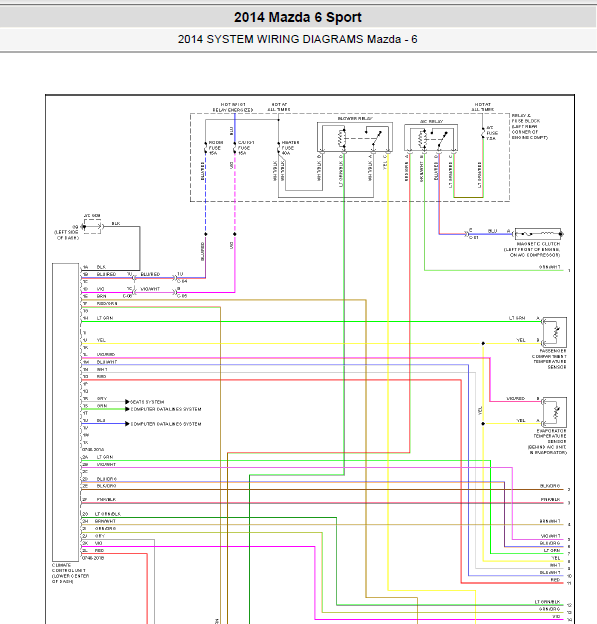Click the 'PASSENGER COMPARTMENT TEMPERATURE SENSOR' label
Screen dimensions: 597x624
tap(549, 359)
